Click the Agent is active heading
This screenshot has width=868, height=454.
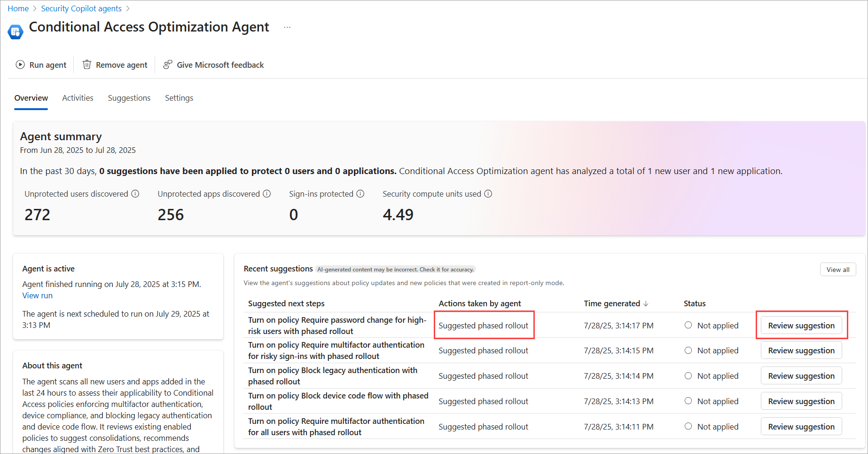coord(48,269)
